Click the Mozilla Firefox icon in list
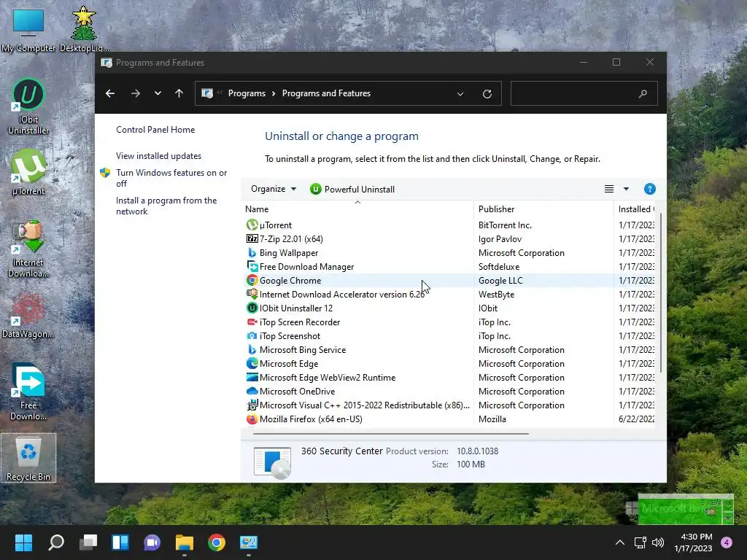This screenshot has height=560, width=747. [x=252, y=419]
